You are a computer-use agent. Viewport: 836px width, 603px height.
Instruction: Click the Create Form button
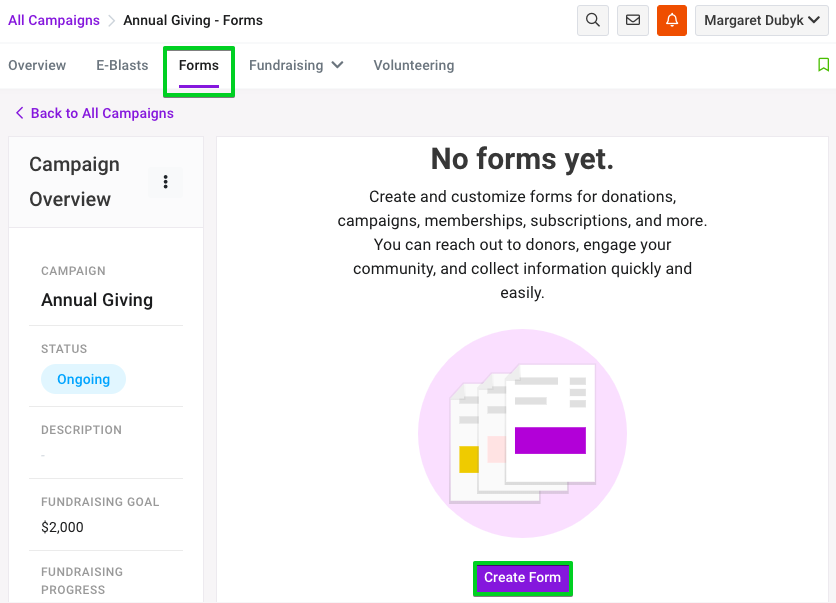coord(522,577)
